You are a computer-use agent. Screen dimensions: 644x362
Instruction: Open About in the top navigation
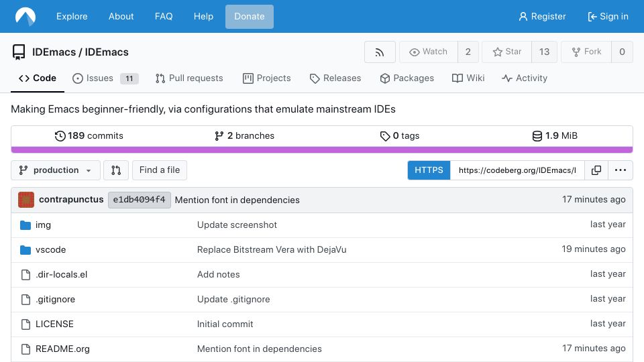(121, 16)
